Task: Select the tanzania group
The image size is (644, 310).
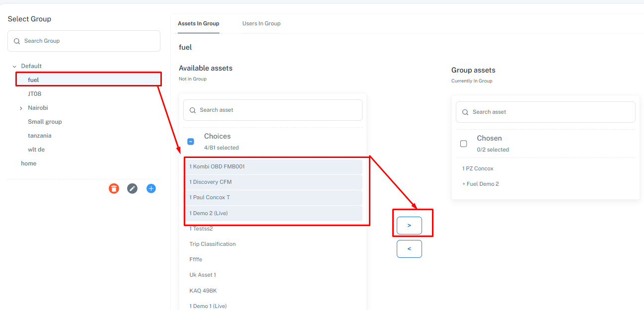Action: pos(40,136)
